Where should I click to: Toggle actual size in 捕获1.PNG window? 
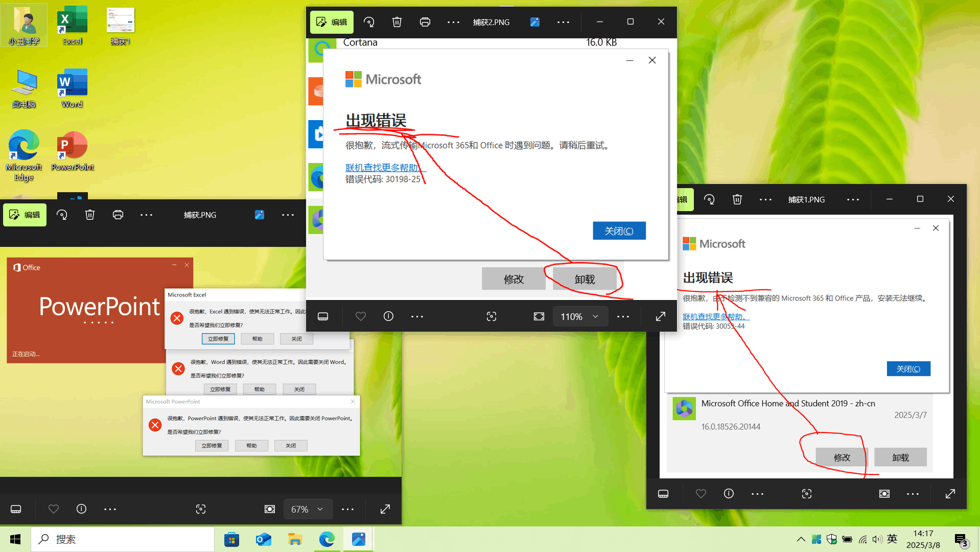click(x=884, y=494)
